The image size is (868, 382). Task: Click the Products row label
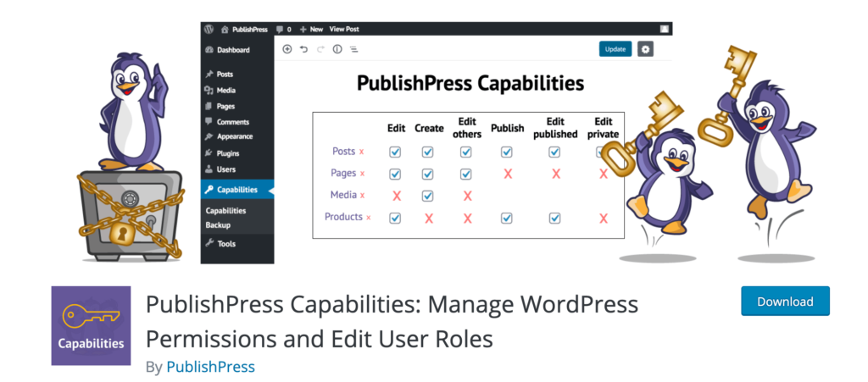pos(344,217)
